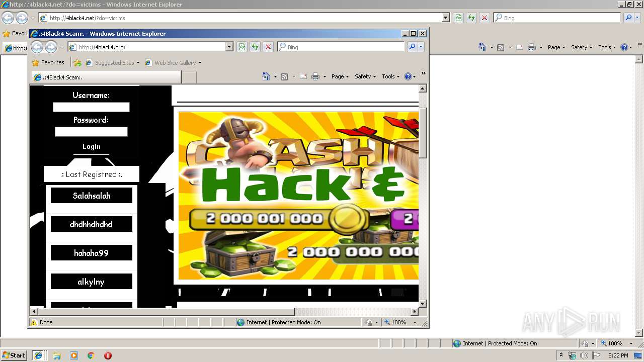This screenshot has width=644, height=362.
Task: Open Help icon in front window
Action: click(x=408, y=76)
